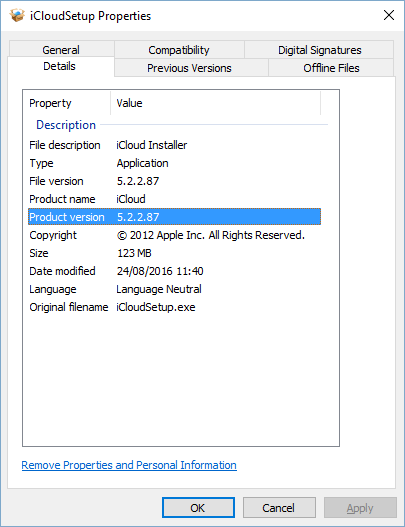Click the Value column header
Image resolution: width=405 pixels, height=527 pixels.
tap(215, 103)
